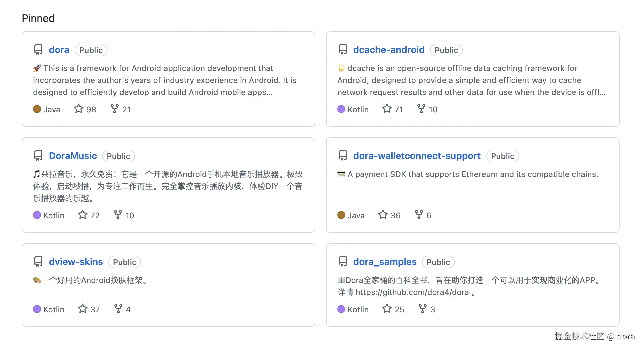The image size is (644, 350).
Task: Click the Public badge next to dcache-android
Action: pos(446,50)
